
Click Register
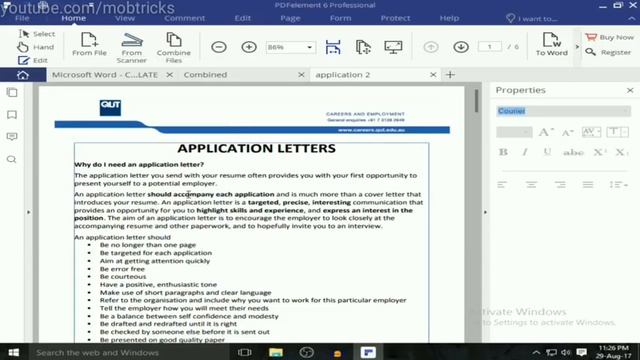(608, 52)
